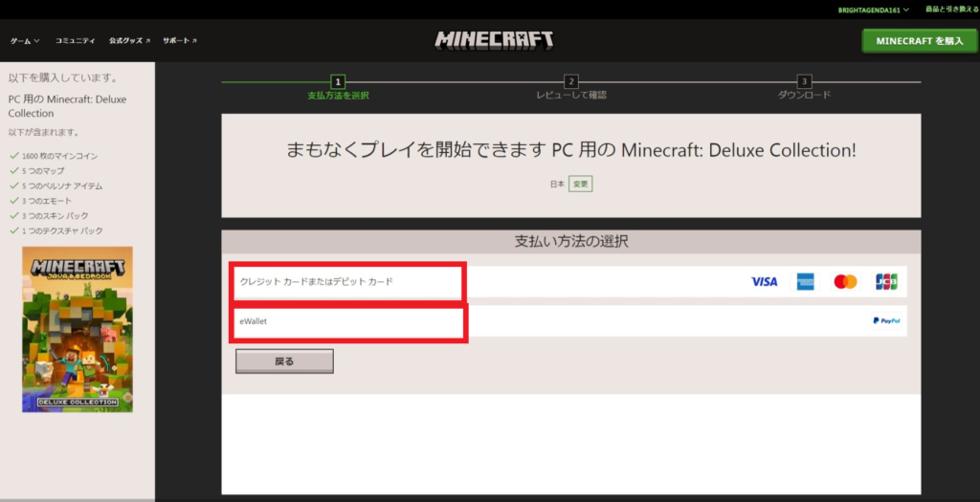Image resolution: width=980 pixels, height=502 pixels.
Task: Click the JCB card icon
Action: point(886,281)
